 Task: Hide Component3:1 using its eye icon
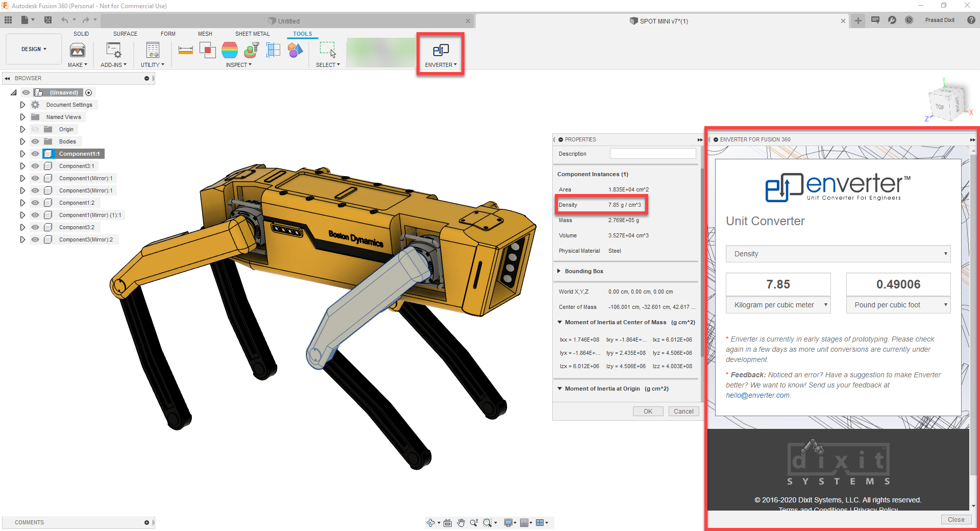point(35,166)
